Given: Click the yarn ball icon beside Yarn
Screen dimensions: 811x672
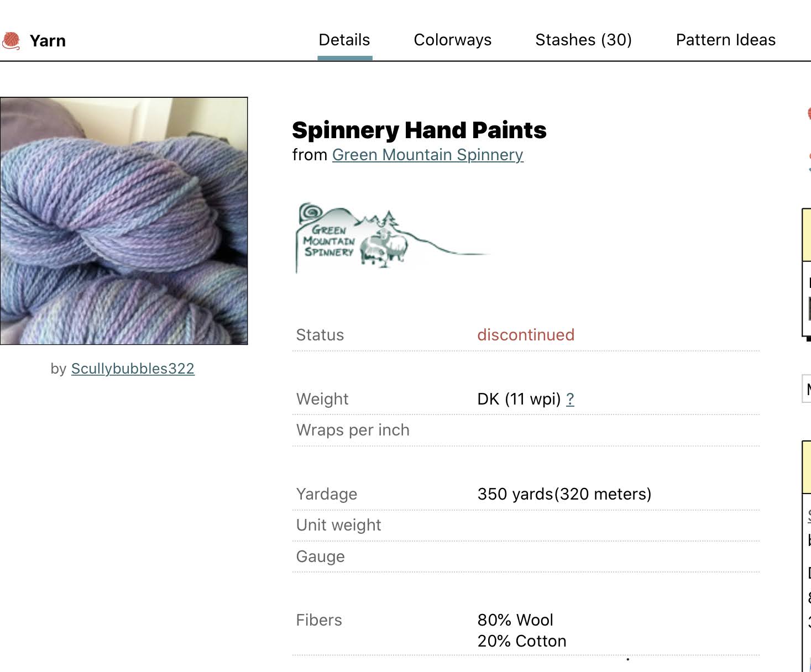Looking at the screenshot, I should tap(11, 41).
